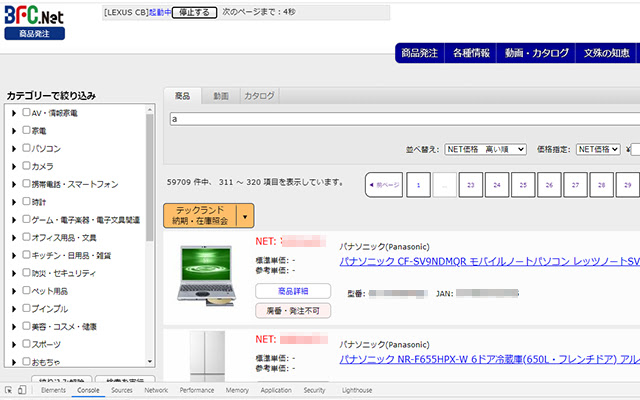Check the AV・情報家電 category checkbox

coord(26,112)
